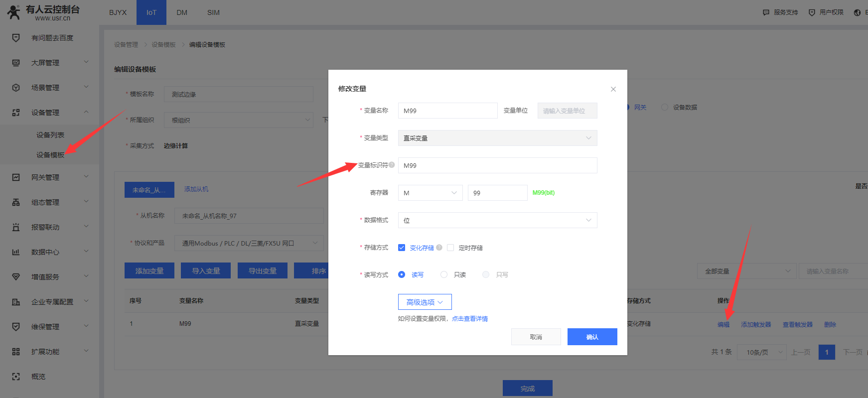Click the 网关管理 sidebar icon

coord(16,177)
